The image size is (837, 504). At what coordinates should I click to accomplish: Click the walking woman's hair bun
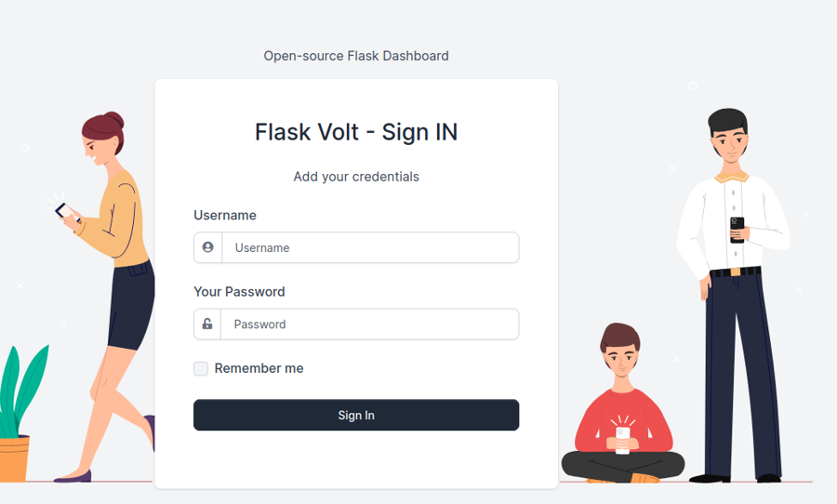pos(113,119)
